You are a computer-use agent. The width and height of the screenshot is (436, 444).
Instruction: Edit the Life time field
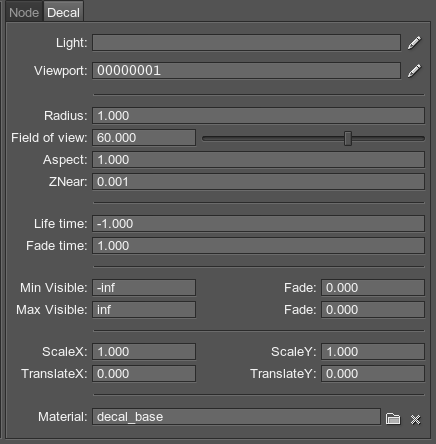[x=258, y=224]
